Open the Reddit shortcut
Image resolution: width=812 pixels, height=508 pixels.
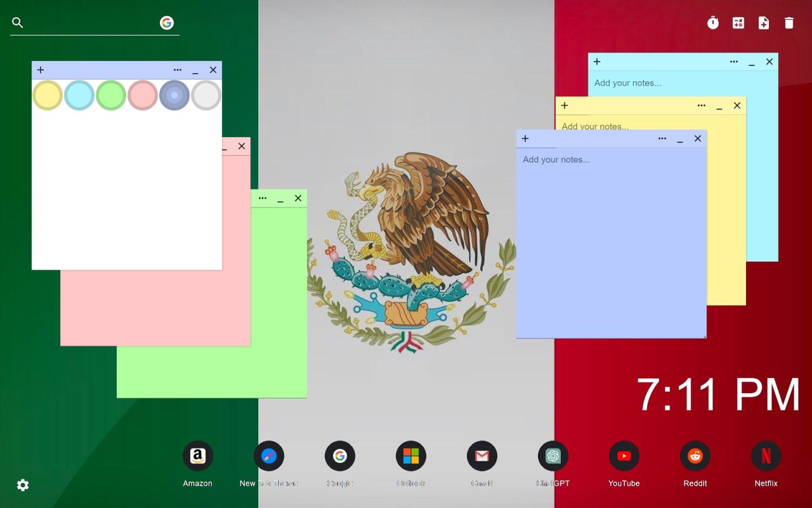695,456
